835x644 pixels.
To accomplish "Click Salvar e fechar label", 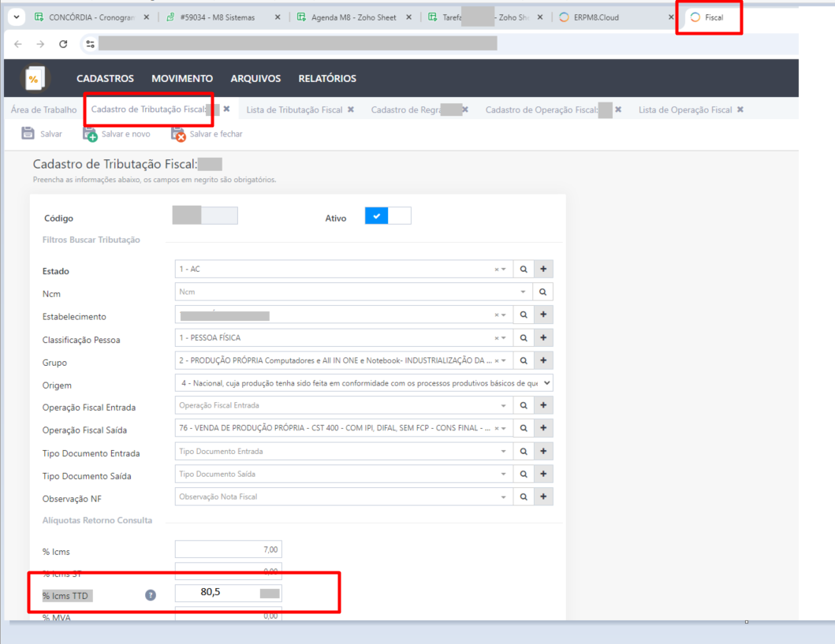I will [216, 134].
